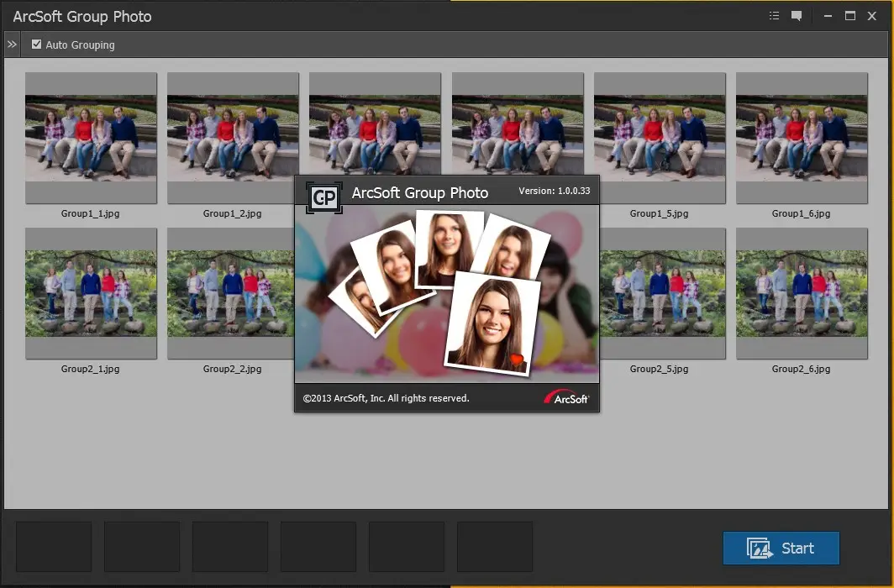
Task: Click the Start button
Action: [781, 549]
